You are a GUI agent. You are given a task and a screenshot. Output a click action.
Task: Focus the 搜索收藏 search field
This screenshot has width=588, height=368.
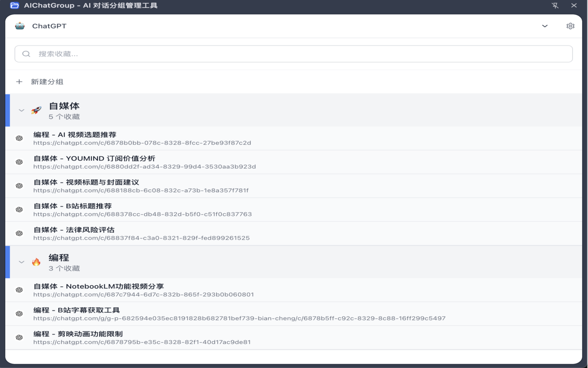click(x=294, y=54)
